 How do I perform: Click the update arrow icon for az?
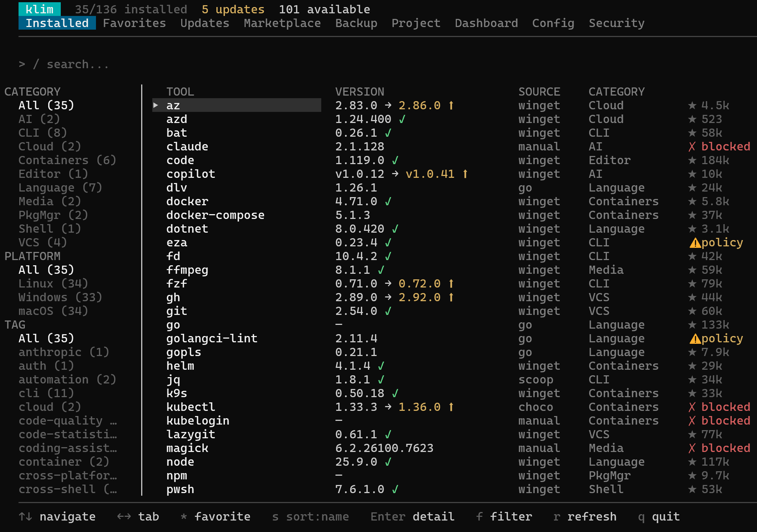451,106
